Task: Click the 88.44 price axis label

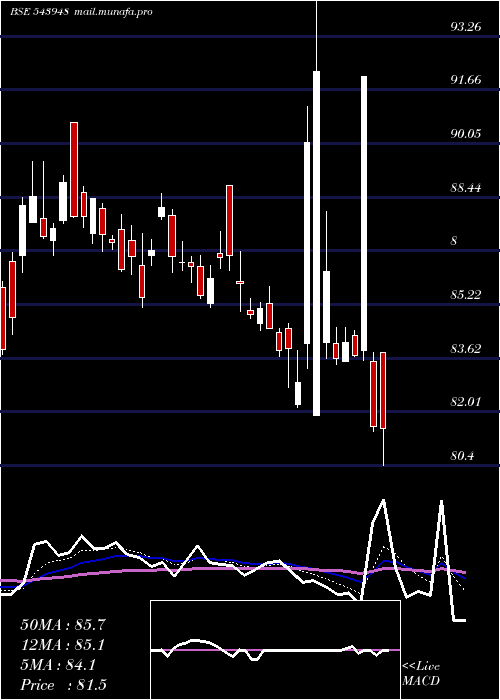Action: click(466, 188)
